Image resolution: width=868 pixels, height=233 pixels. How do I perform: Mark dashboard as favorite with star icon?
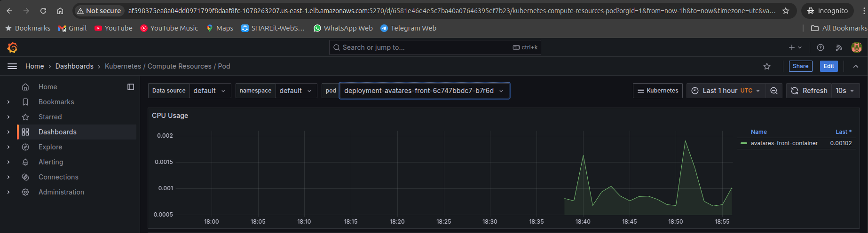pyautogui.click(x=767, y=66)
